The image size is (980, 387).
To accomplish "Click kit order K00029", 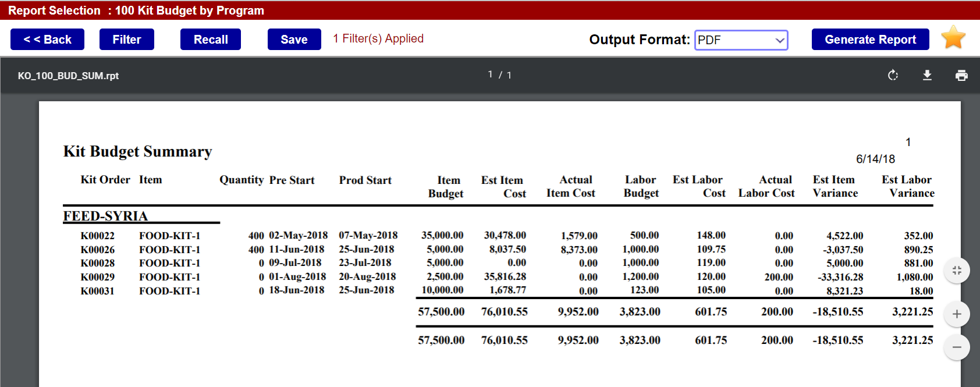I will (97, 277).
